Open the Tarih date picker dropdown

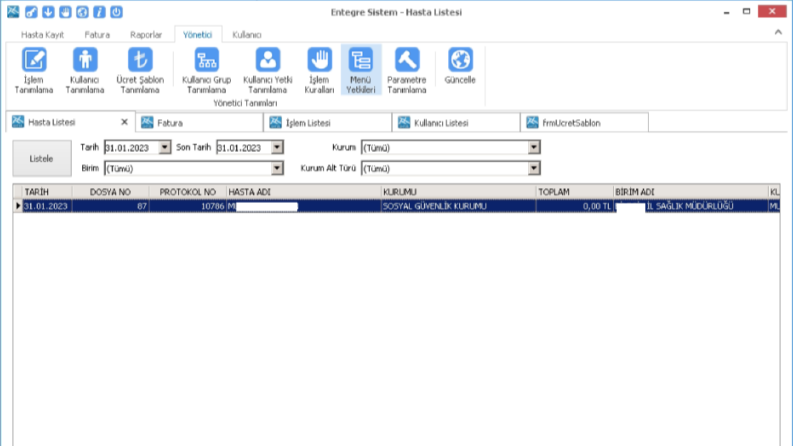pos(165,148)
